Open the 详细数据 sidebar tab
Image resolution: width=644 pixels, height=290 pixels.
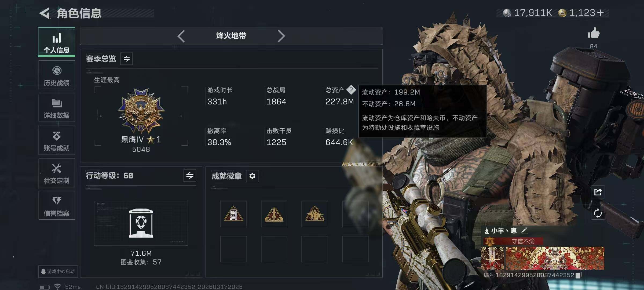57,107
